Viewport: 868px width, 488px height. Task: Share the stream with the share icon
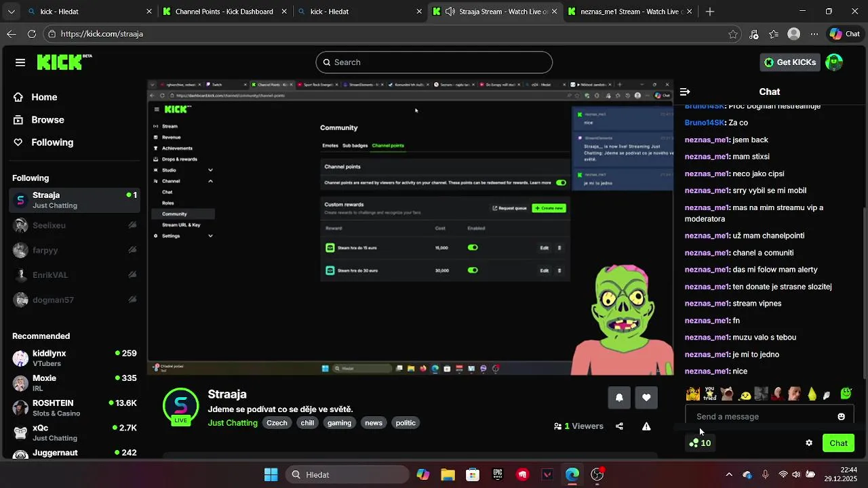coord(619,426)
